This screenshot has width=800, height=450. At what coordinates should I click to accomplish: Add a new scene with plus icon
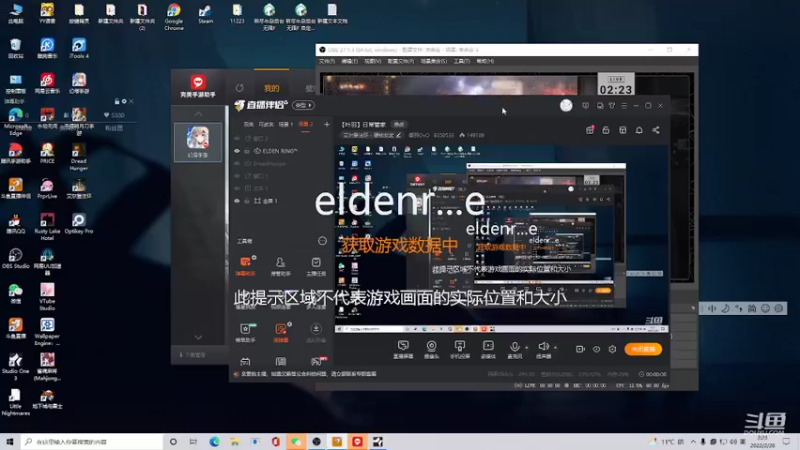(327, 124)
